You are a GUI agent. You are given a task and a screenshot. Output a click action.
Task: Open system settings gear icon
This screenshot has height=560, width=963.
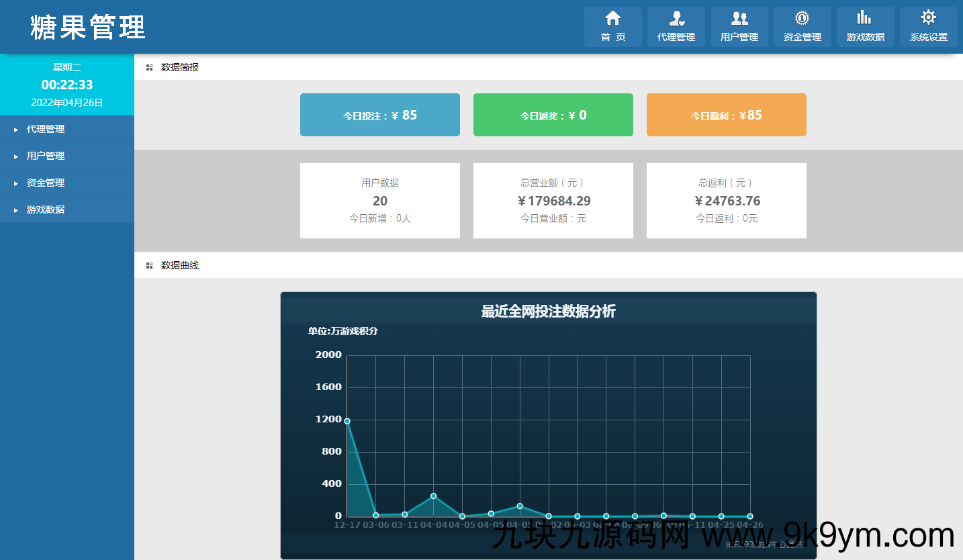coord(928,19)
